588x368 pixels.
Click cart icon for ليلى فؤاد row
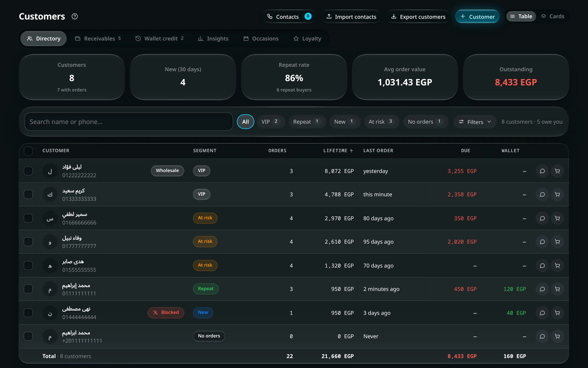(x=557, y=171)
